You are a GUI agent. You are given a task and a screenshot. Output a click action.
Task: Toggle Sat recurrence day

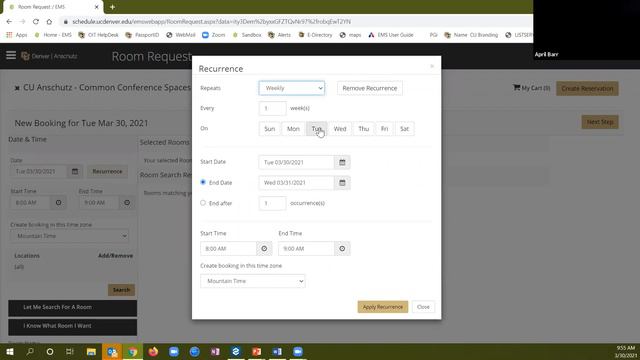click(404, 129)
